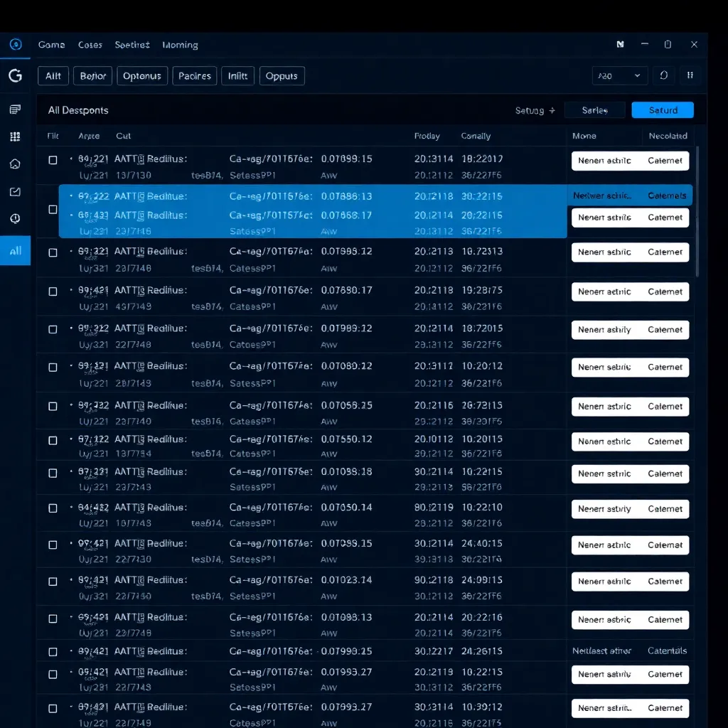Toggle the checkbox in the highlighted blue row
Viewport: 728px width, 728px height.
pos(53,210)
